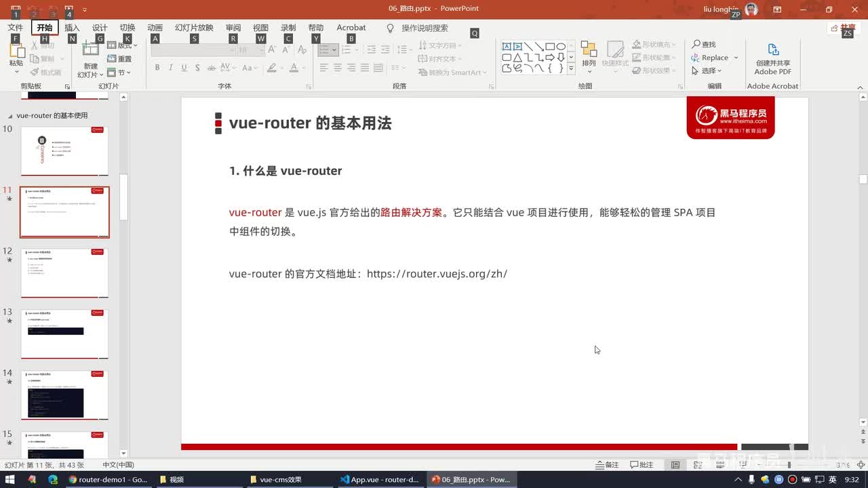Open the Insert (插入) tab
Image resolution: width=868 pixels, height=488 pixels.
[x=72, y=28]
